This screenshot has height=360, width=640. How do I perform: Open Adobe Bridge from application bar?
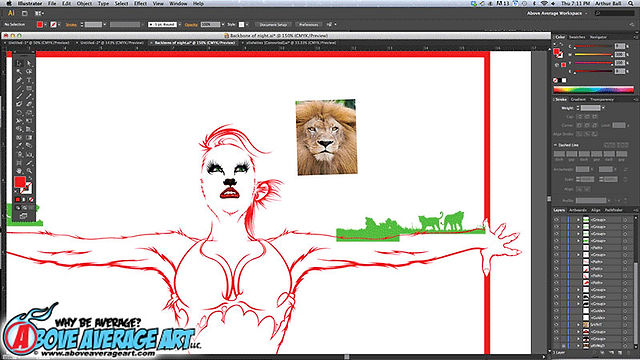click(24, 13)
